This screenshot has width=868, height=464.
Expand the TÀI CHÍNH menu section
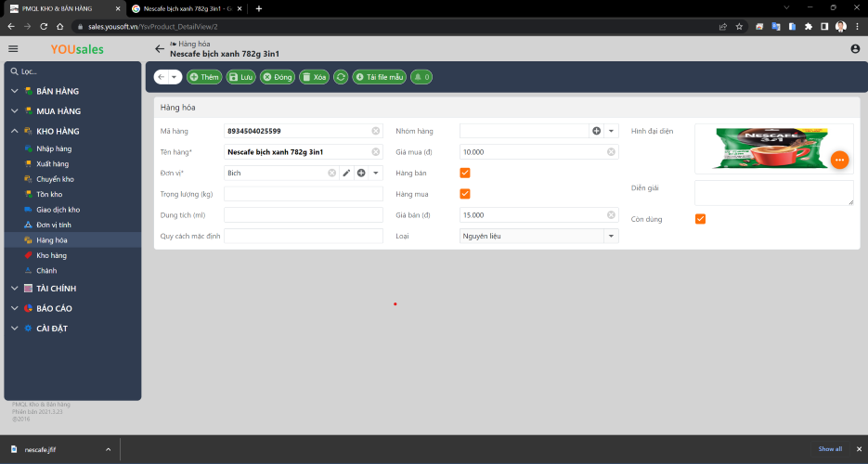(15, 289)
